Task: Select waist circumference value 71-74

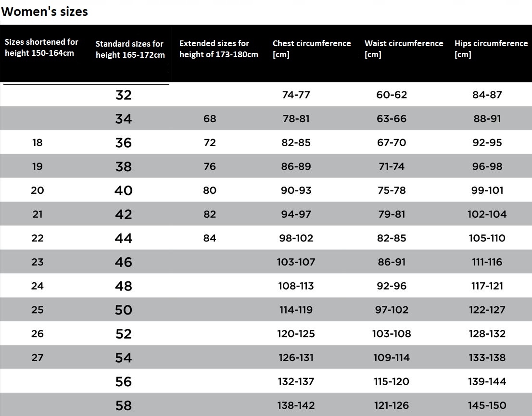Action: (x=392, y=166)
